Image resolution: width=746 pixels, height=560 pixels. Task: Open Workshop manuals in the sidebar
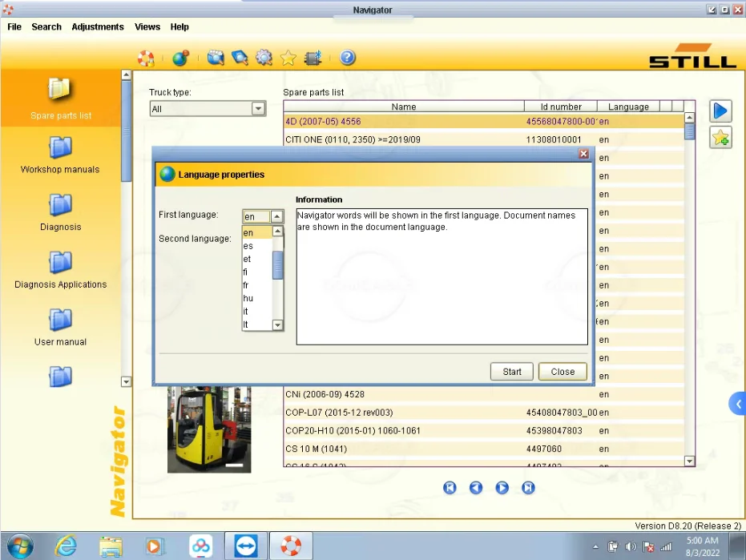(x=60, y=155)
